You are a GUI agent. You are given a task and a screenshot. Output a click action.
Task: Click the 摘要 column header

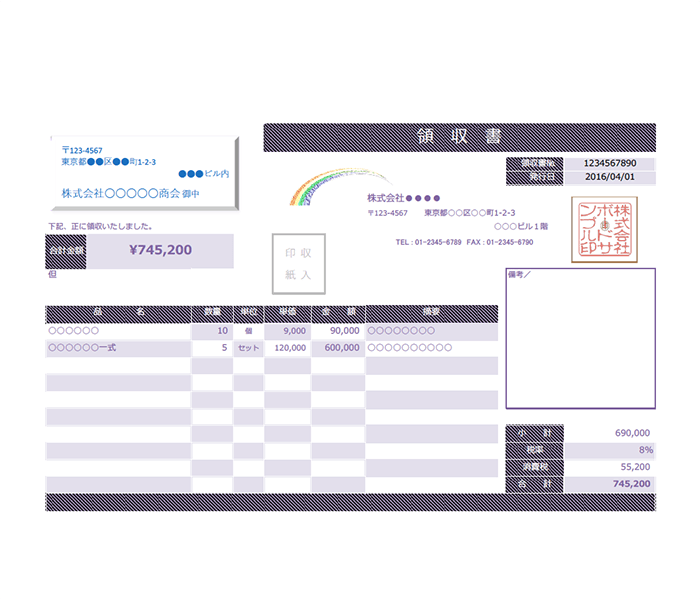(x=432, y=312)
